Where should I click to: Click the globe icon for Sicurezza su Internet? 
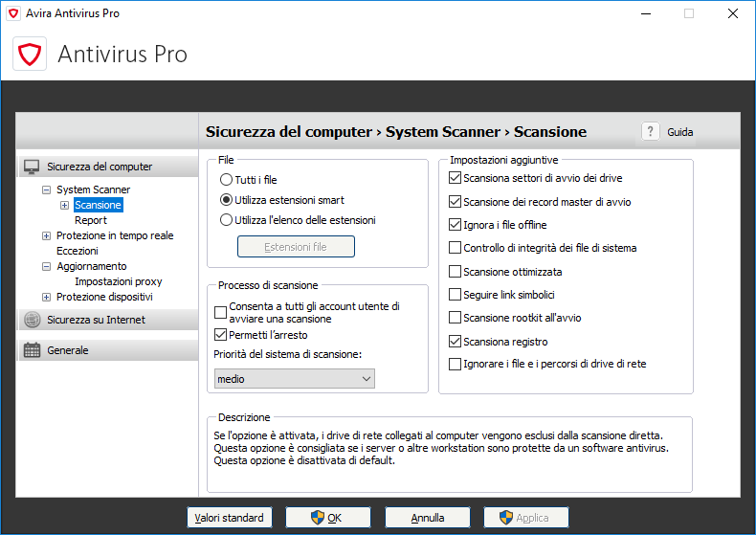coord(33,320)
